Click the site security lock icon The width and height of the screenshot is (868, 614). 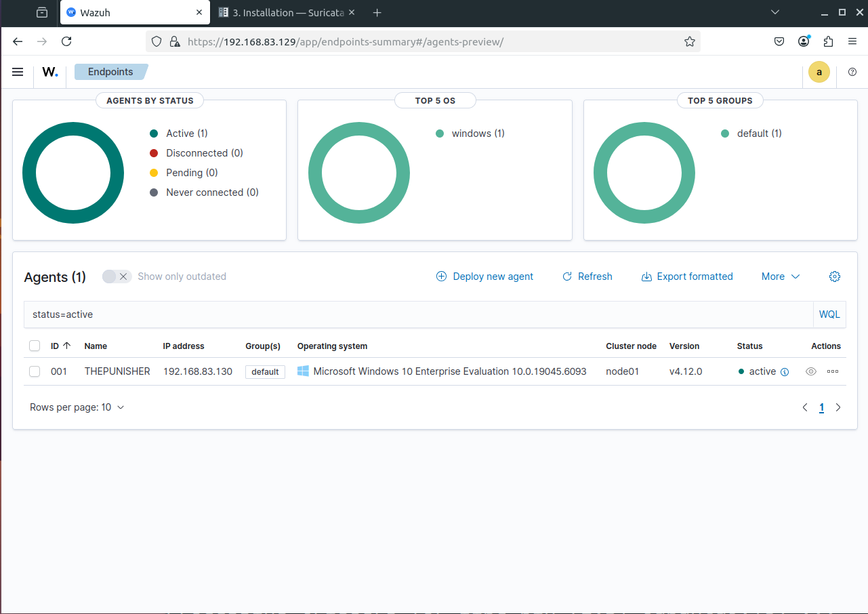[x=174, y=41]
